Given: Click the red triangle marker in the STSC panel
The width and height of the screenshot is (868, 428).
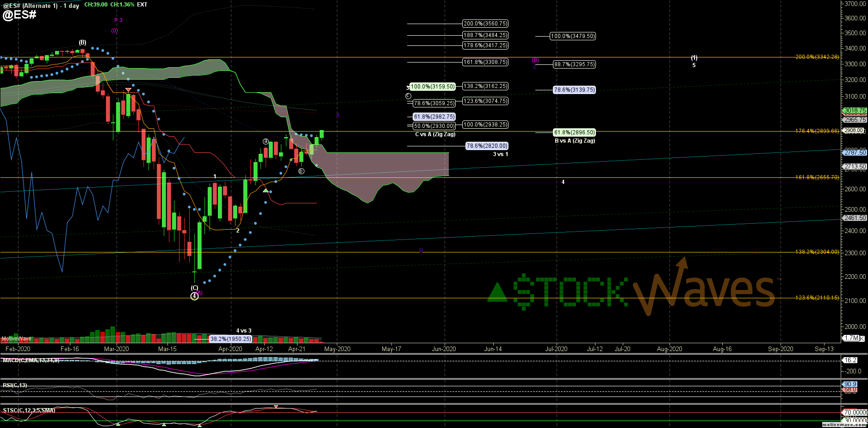Looking at the screenshot, I should tap(276, 407).
